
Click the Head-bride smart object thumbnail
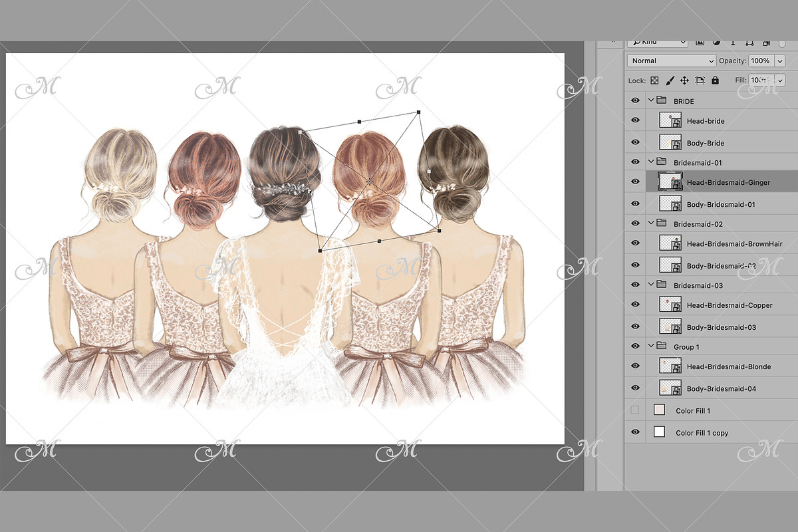670,120
